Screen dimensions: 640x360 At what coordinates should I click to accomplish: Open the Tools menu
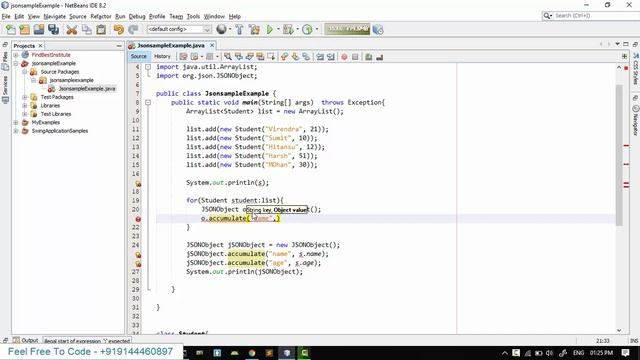pyautogui.click(x=193, y=16)
